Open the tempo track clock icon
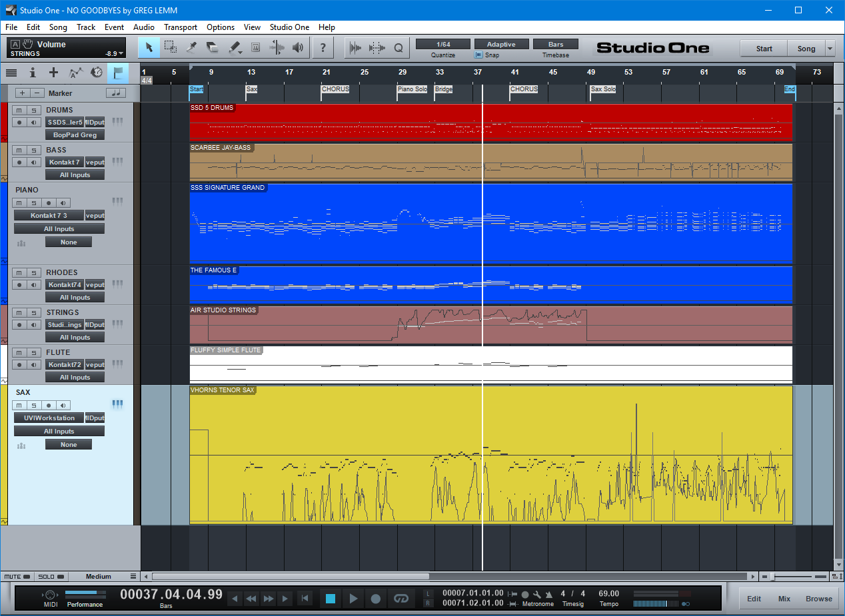Screen dimensions: 845x616 [x=97, y=73]
